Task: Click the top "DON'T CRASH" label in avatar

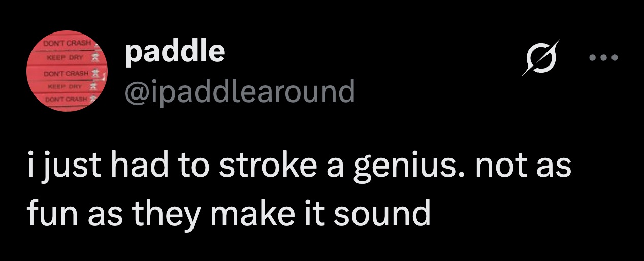Action: 68,44
